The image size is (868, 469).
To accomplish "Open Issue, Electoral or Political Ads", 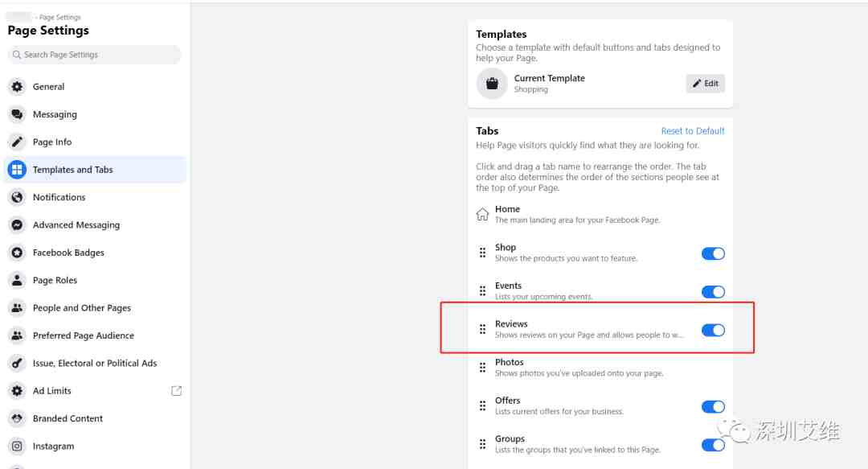I will [95, 364].
